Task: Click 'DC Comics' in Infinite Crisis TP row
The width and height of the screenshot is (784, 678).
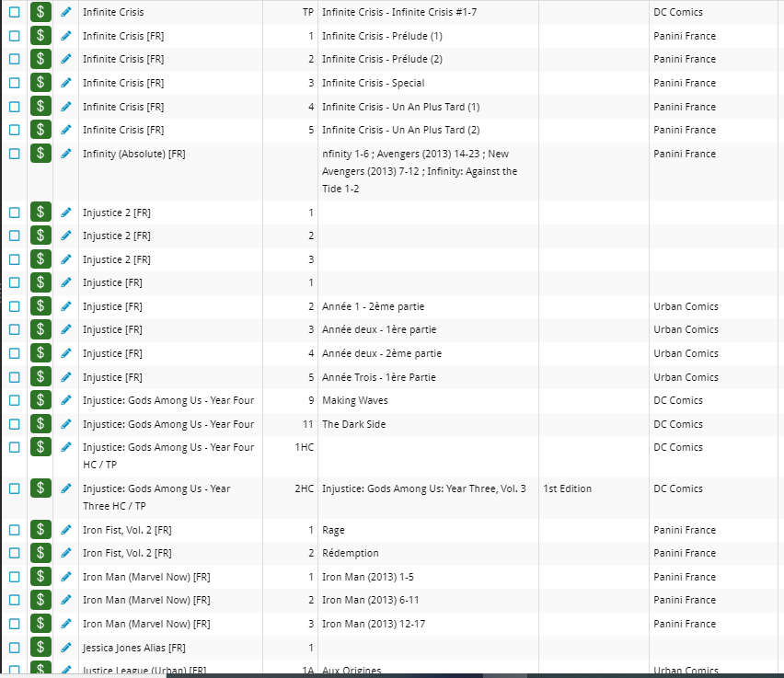Action: click(x=678, y=12)
